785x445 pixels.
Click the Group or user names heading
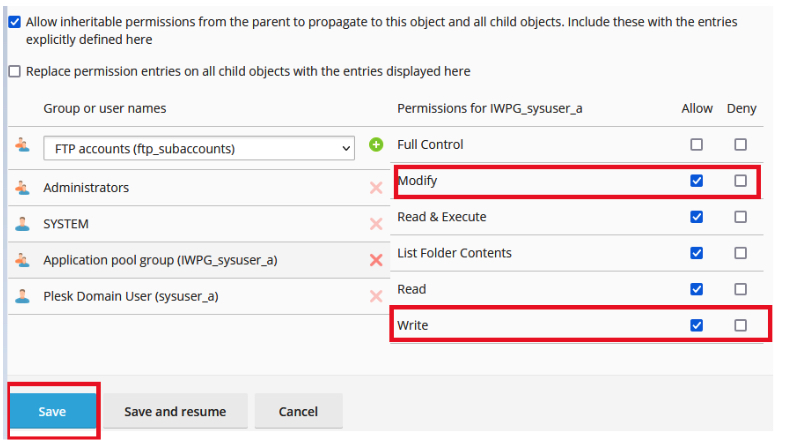(x=105, y=109)
